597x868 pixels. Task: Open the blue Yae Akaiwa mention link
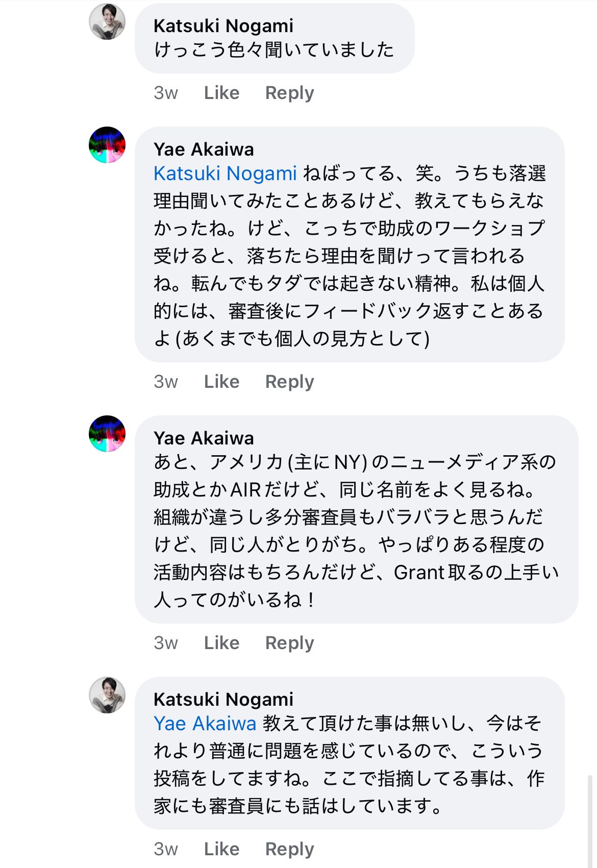click(x=205, y=724)
